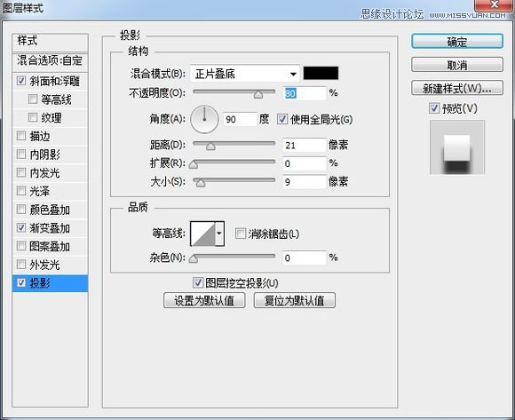Click the 取消 button
515x420 pixels.
click(457, 65)
